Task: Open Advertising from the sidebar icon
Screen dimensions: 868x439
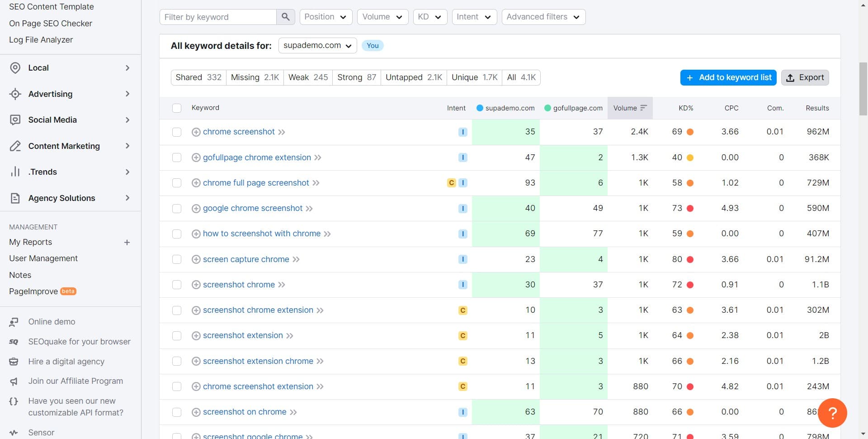Action: click(15, 94)
